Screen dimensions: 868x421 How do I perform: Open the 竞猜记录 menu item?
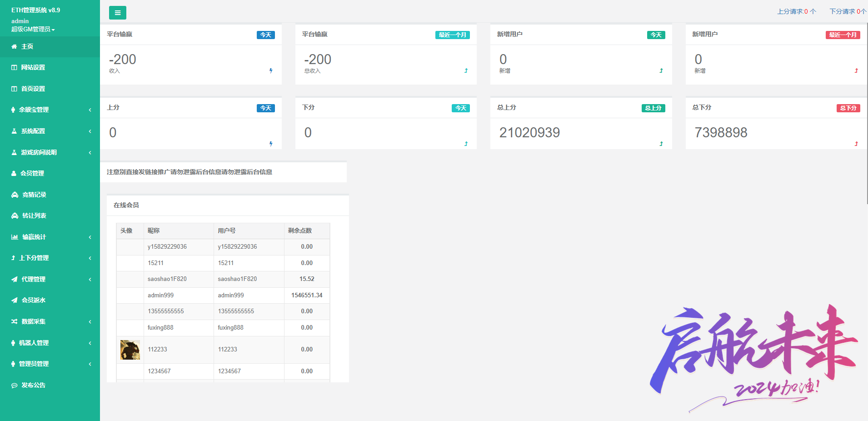(x=50, y=195)
